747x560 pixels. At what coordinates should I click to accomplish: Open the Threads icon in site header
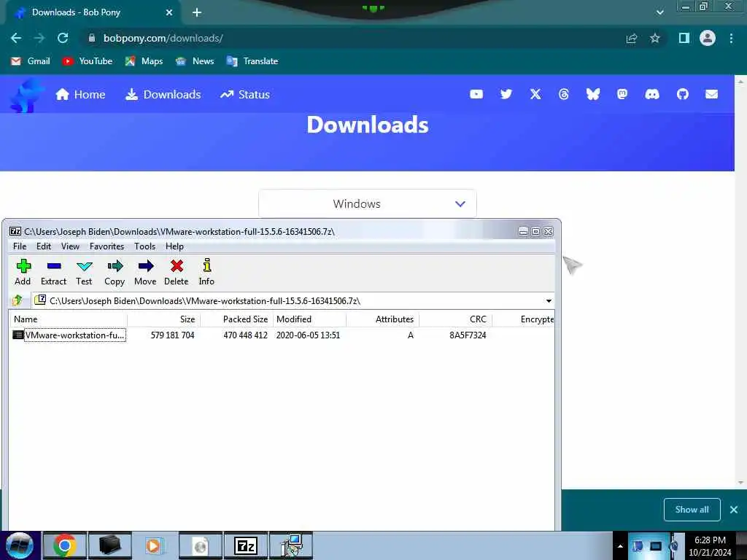pos(564,94)
